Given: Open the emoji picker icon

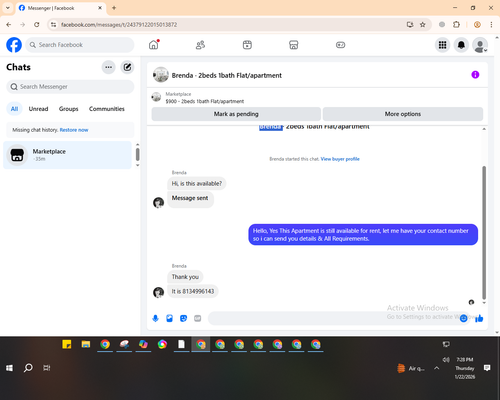Looking at the screenshot, I should [463, 318].
